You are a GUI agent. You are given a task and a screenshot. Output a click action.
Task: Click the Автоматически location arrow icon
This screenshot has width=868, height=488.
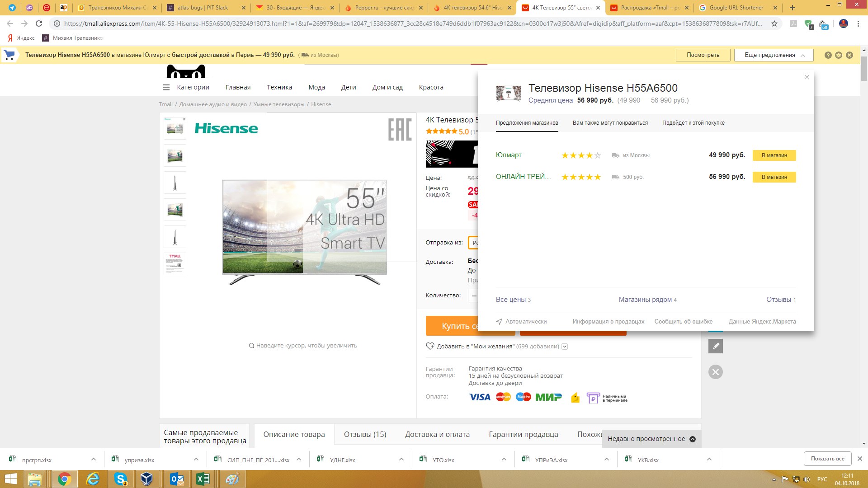click(499, 322)
